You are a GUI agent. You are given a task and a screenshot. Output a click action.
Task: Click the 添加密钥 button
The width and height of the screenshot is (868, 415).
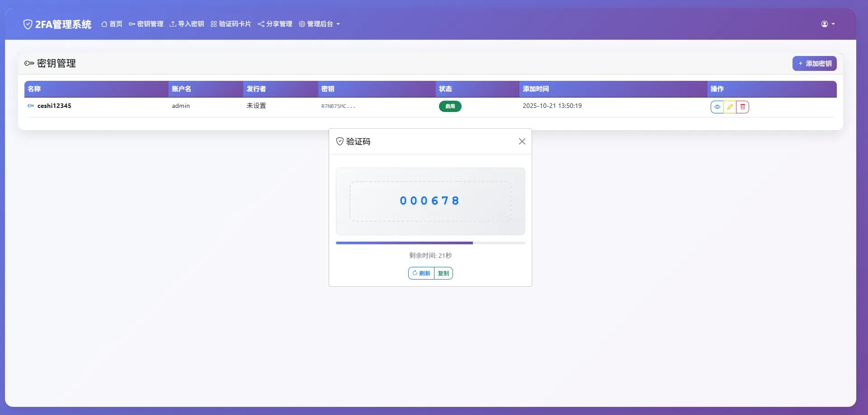coord(814,64)
